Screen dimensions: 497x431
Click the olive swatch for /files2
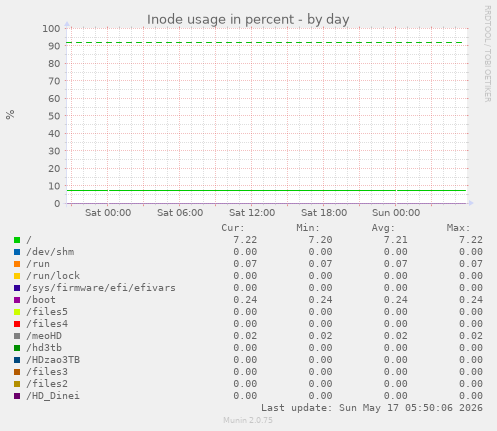(17, 384)
